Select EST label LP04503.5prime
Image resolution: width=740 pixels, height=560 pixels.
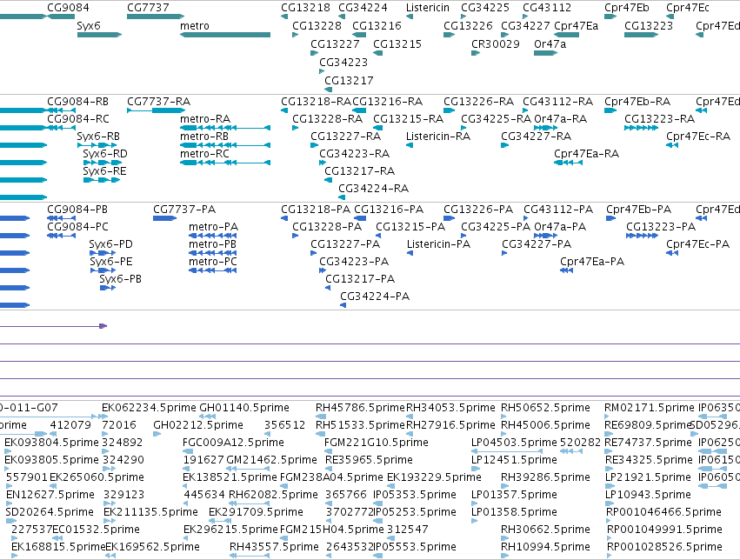pos(514,443)
